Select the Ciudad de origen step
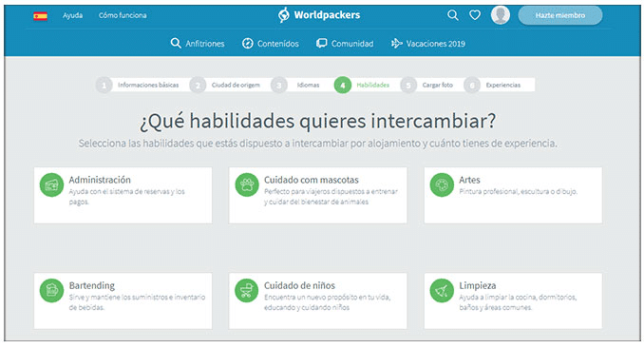Viewport: 644px width, 348px height. tap(236, 86)
